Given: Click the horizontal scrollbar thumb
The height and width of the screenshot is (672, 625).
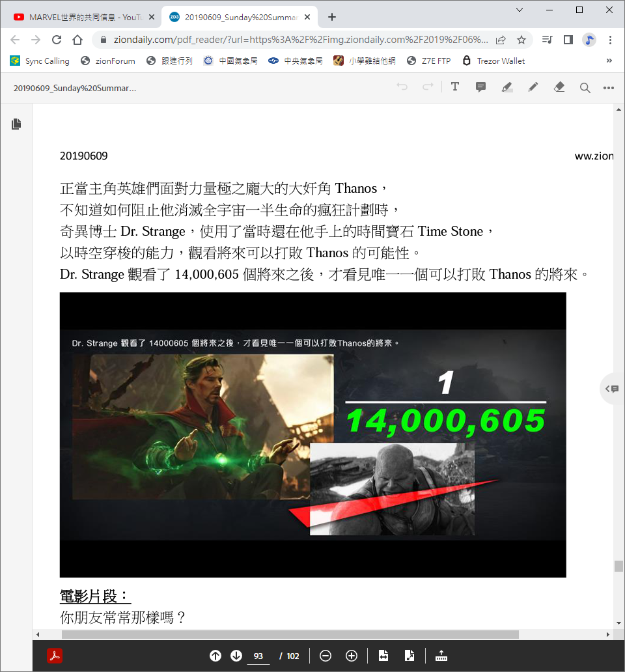Looking at the screenshot, I should coord(290,634).
